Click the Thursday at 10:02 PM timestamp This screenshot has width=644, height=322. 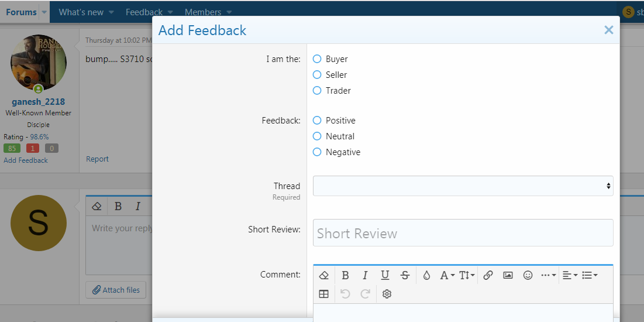click(x=118, y=40)
